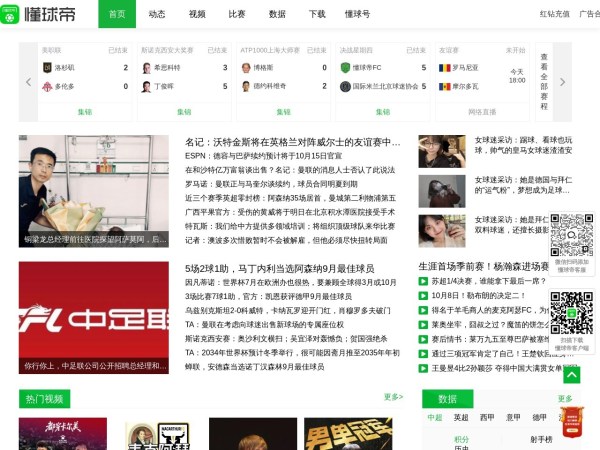Select the 英超 league tab

461,417
